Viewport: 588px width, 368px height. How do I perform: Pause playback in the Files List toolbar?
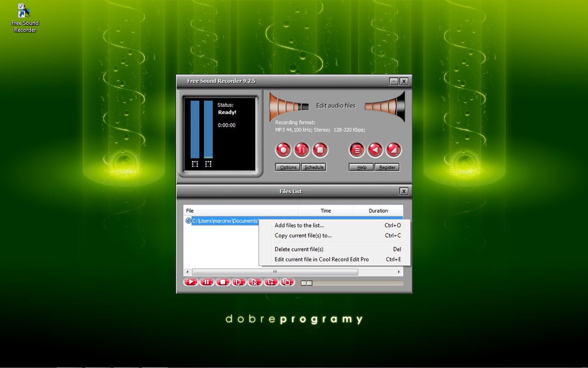207,282
